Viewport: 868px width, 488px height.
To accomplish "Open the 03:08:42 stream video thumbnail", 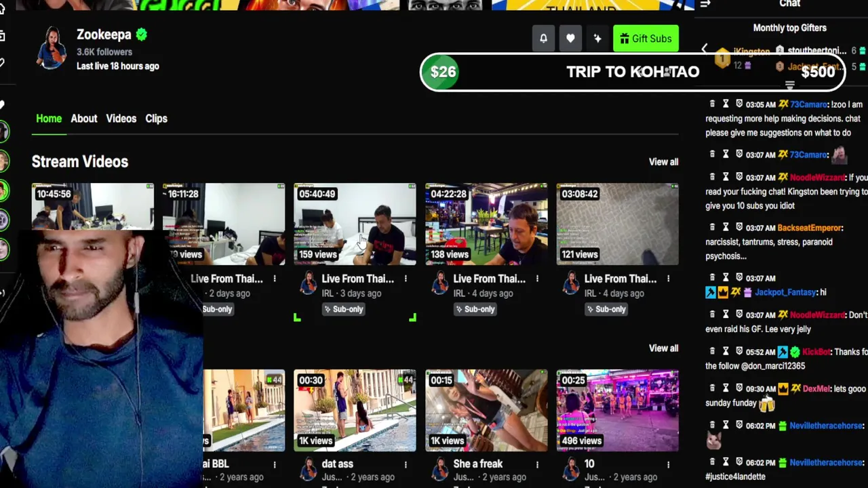I will point(617,224).
